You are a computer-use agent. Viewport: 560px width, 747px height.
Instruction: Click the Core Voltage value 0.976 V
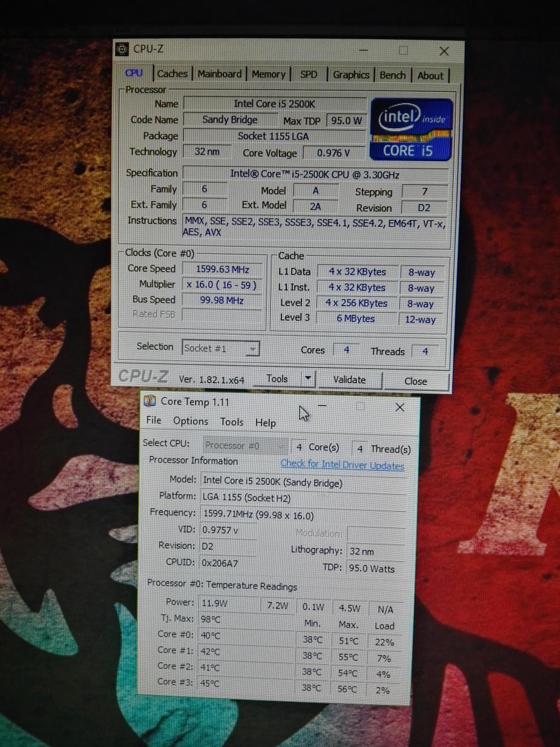(x=334, y=153)
